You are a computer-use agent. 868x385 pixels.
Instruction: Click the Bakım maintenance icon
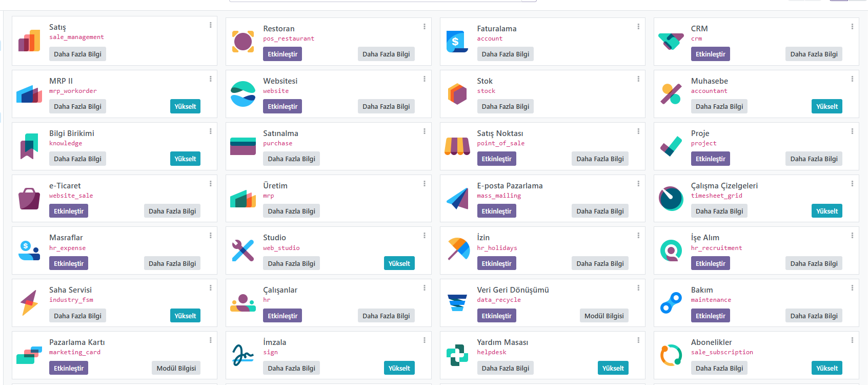(671, 303)
